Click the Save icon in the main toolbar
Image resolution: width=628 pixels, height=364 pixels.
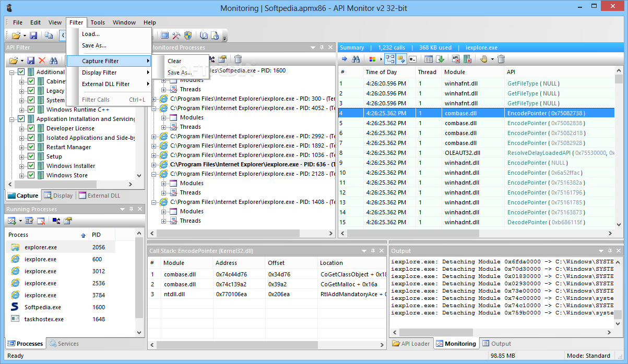(33, 35)
